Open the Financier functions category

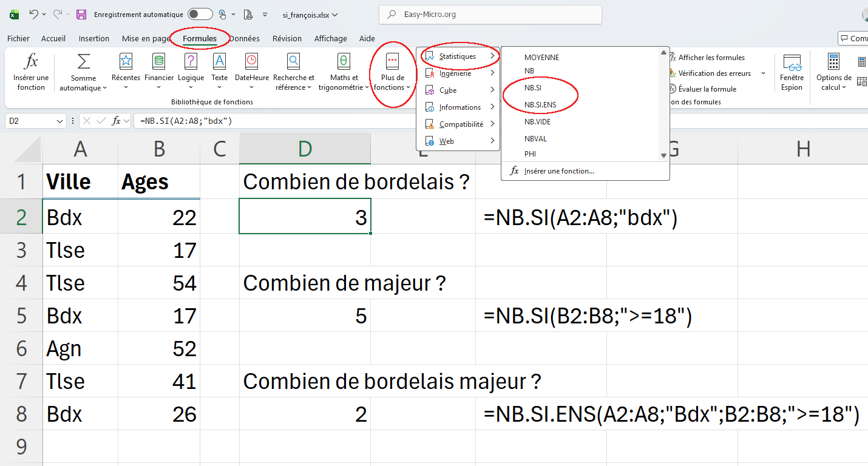point(158,72)
